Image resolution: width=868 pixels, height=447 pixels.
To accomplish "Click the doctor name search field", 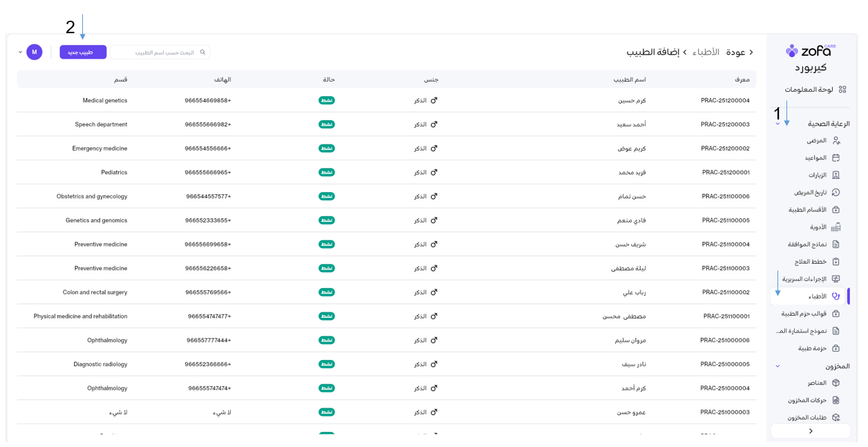I will click(x=155, y=53).
